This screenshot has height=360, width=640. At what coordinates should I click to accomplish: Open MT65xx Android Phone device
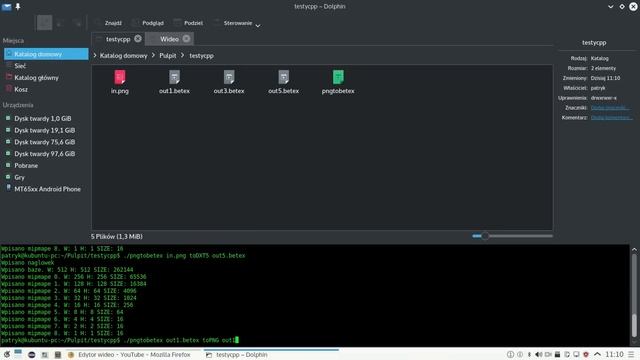46,189
